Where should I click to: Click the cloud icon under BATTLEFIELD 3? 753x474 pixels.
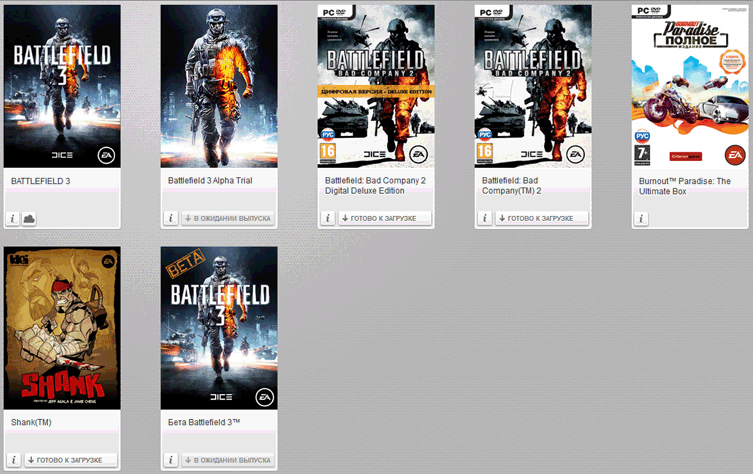point(28,218)
